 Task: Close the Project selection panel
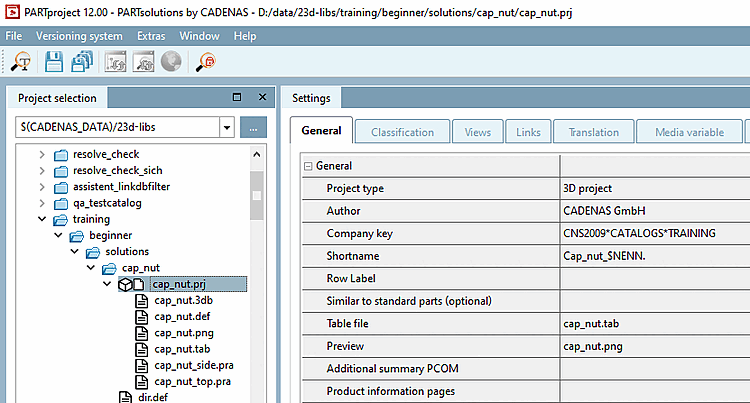click(261, 98)
